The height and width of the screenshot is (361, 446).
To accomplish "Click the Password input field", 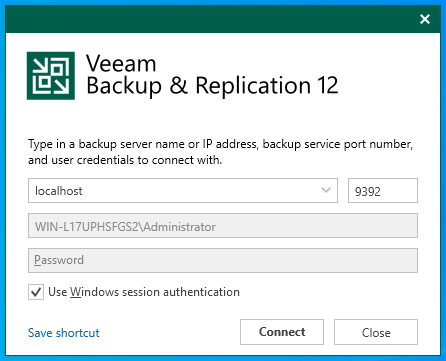I will coord(223,260).
